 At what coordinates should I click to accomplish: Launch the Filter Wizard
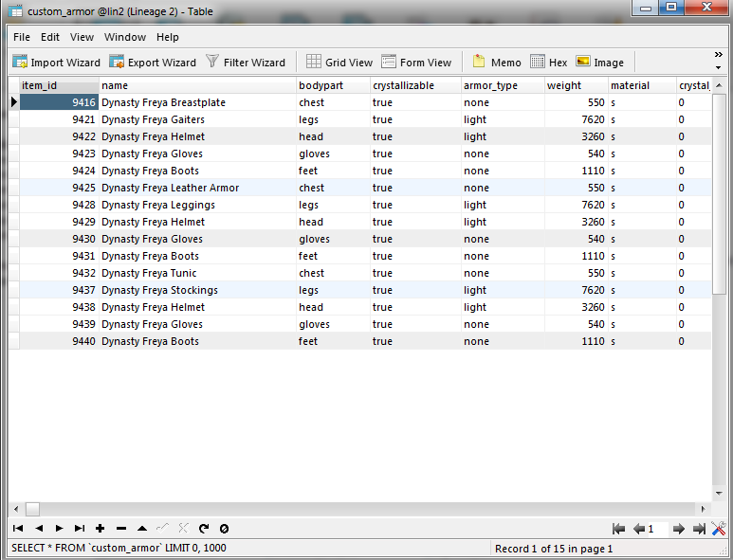click(246, 63)
